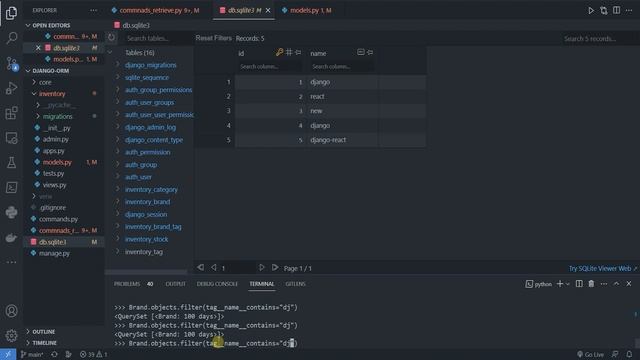Open notifications bell in status bar
Viewport: 640px width, 360px height.
(x=629, y=354)
